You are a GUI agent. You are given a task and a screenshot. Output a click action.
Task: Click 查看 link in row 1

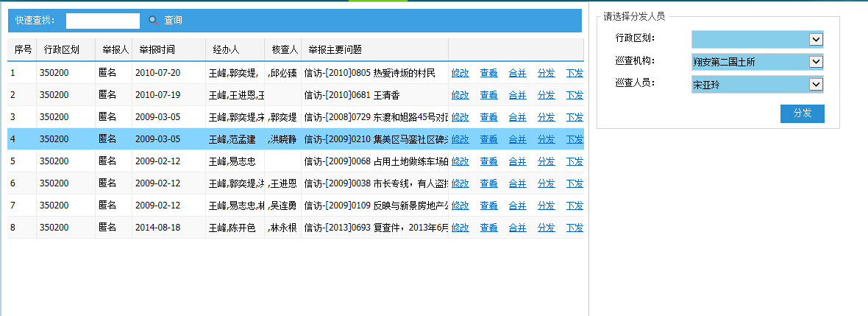pos(489,73)
